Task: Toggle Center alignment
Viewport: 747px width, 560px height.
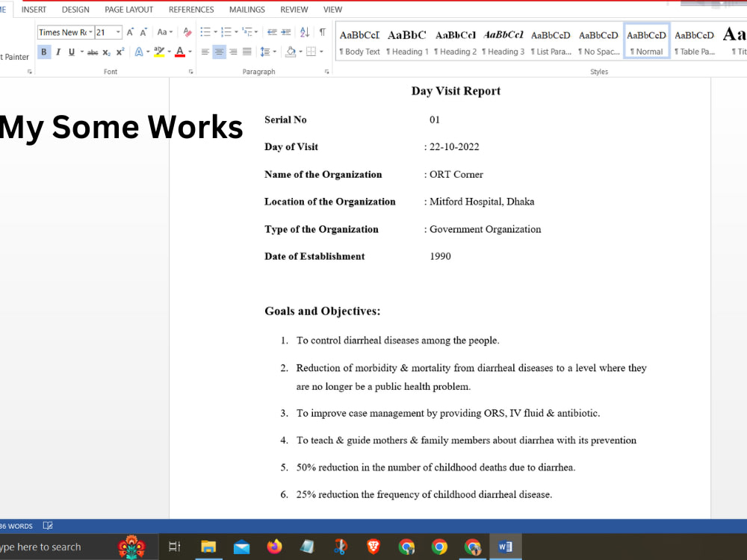Action: 219,52
